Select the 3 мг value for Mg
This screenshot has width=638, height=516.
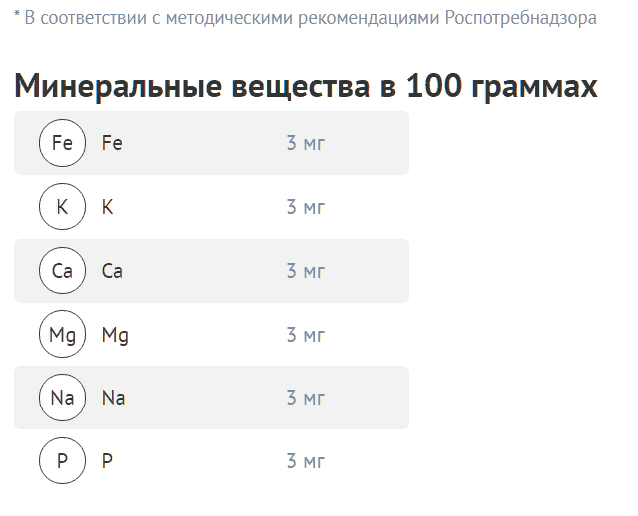(x=306, y=335)
